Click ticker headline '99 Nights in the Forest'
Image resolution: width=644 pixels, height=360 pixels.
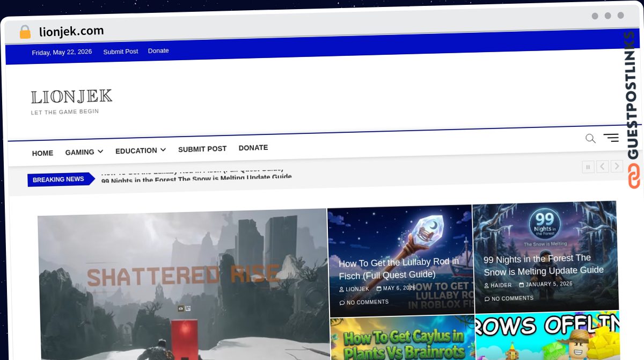(196, 178)
